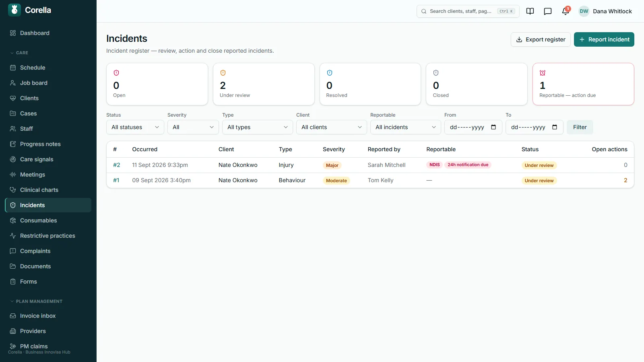Click the 24h notification due badge
Image resolution: width=644 pixels, height=362 pixels.
pos(468,165)
